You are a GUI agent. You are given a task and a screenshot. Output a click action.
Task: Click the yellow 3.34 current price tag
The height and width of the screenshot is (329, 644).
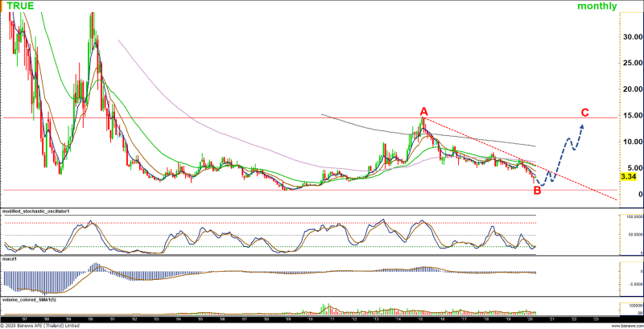tap(629, 176)
